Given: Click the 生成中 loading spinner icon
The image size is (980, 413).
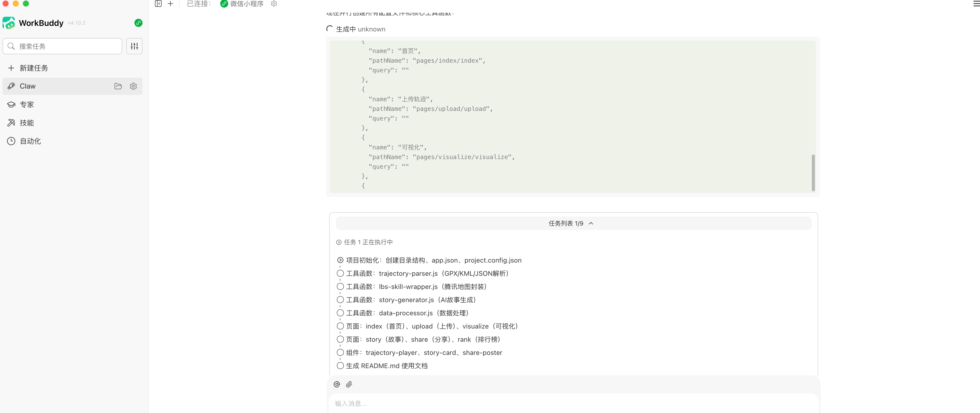Looking at the screenshot, I should pyautogui.click(x=330, y=29).
